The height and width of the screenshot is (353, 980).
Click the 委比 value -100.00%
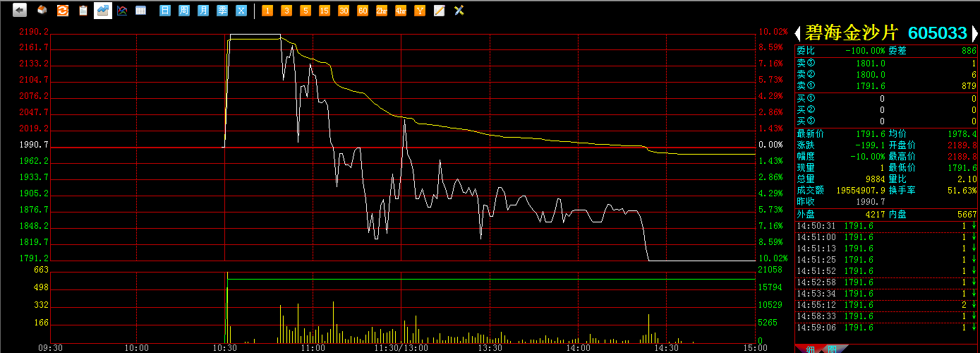865,51
